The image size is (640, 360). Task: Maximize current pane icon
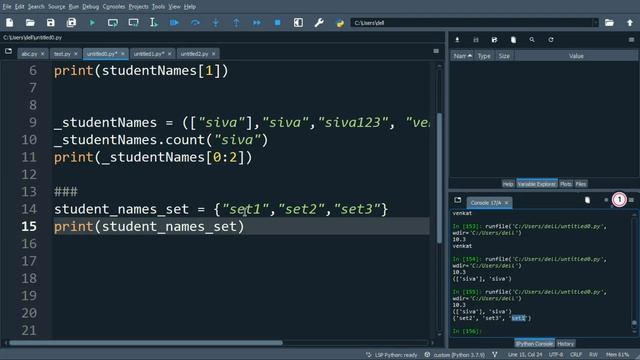pyautogui.click(x=298, y=23)
